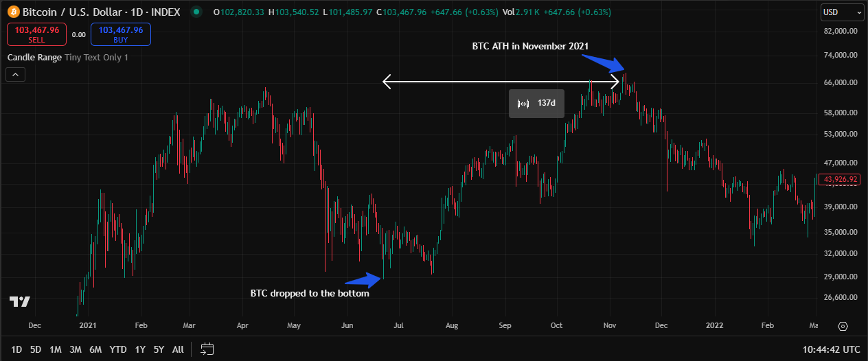Click the high price H103,540.52 readout
868x361 pixels.
pos(295,12)
